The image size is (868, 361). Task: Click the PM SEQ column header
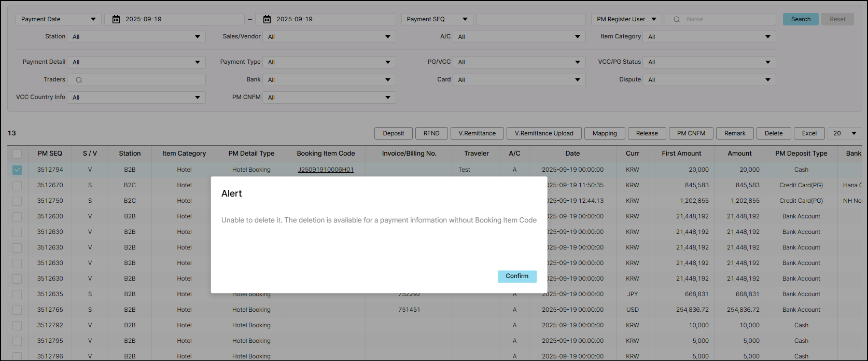click(x=50, y=154)
